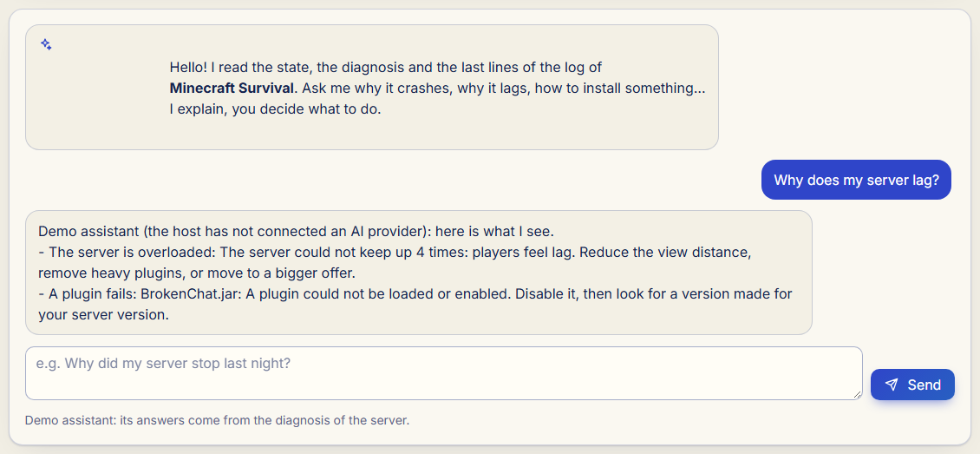Click the sparkle AI icon in greeting bubble

pyautogui.click(x=46, y=44)
